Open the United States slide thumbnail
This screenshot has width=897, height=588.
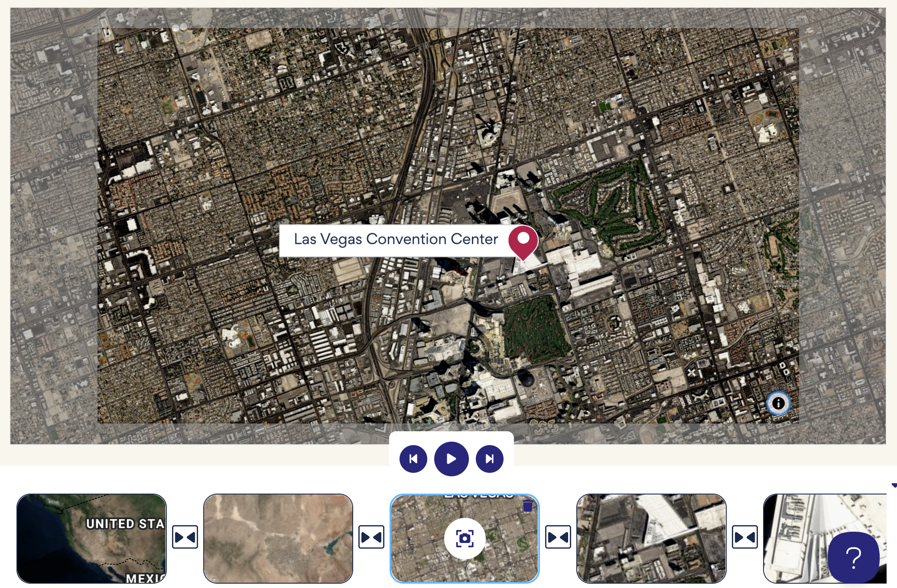pyautogui.click(x=91, y=538)
